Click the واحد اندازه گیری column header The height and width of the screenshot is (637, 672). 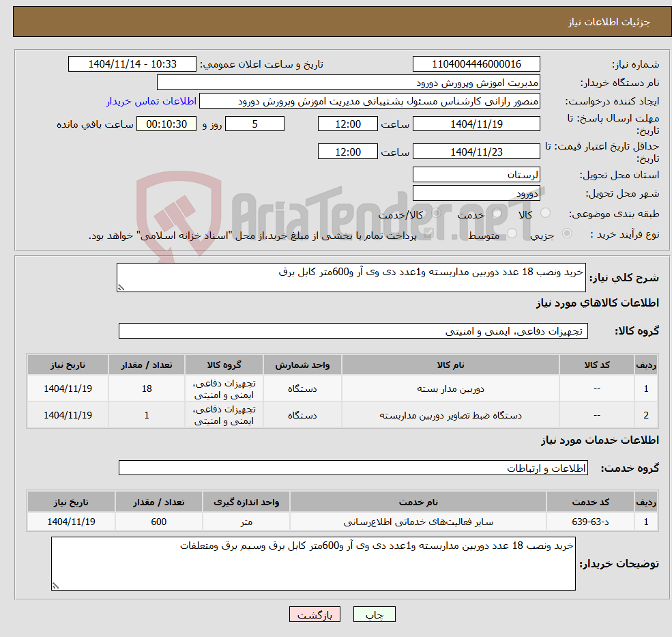(246, 502)
